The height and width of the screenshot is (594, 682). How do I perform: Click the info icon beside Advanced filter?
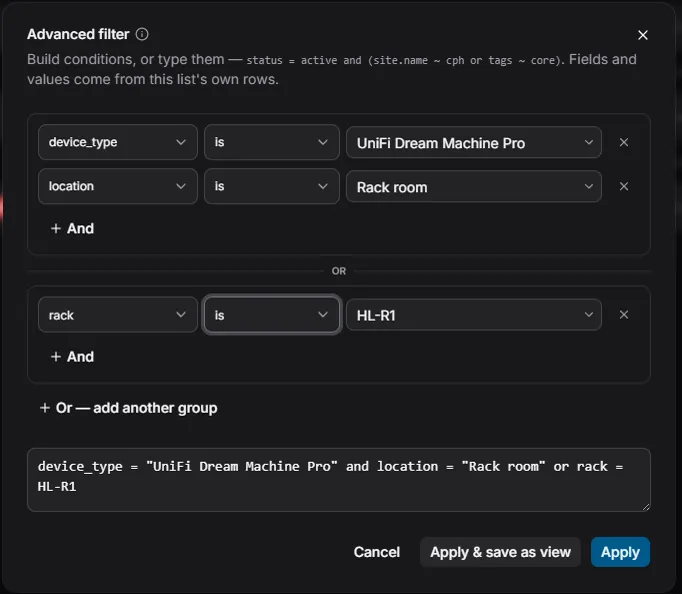coord(142,34)
